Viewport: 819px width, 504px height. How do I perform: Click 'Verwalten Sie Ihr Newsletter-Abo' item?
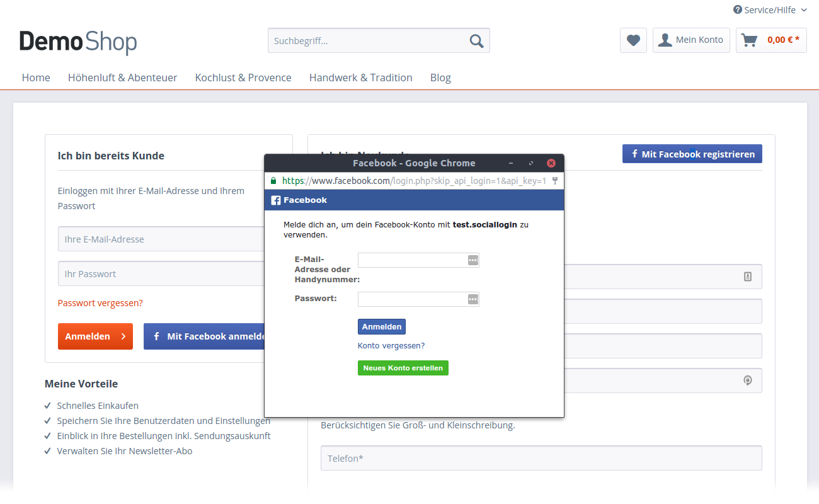tap(125, 451)
